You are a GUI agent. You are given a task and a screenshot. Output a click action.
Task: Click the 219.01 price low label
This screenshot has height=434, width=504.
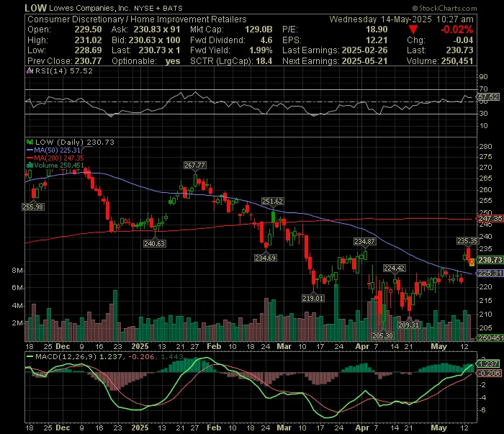(312, 298)
